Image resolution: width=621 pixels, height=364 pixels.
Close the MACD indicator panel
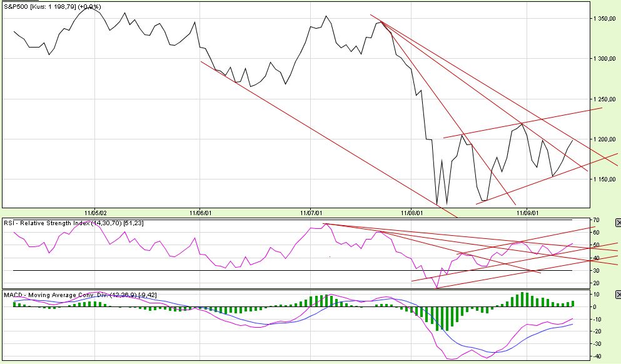(618, 295)
